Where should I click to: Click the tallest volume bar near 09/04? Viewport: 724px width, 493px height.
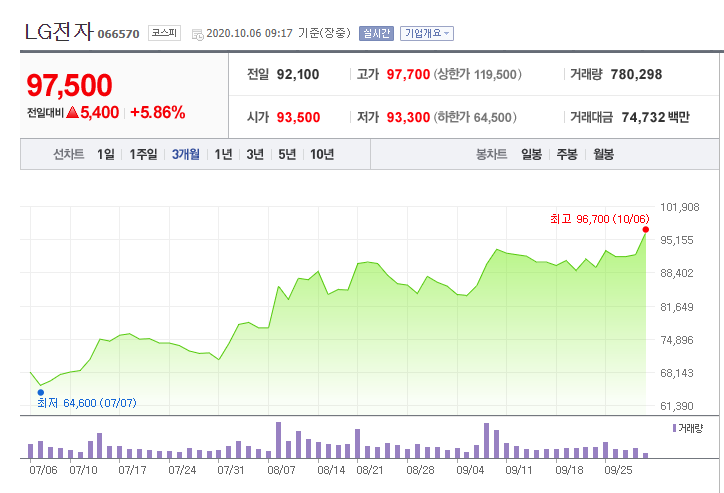pyautogui.click(x=487, y=440)
